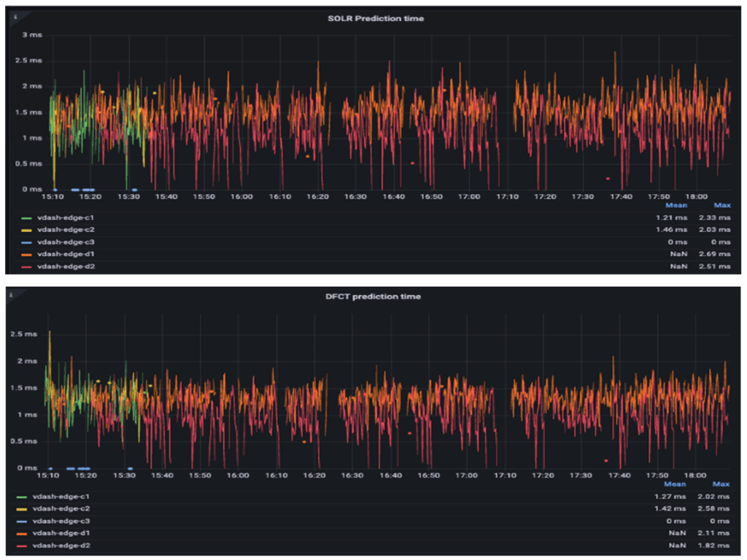Click the 16:00 time label on SOLR chart
The height and width of the screenshot is (560, 747).
(x=241, y=196)
